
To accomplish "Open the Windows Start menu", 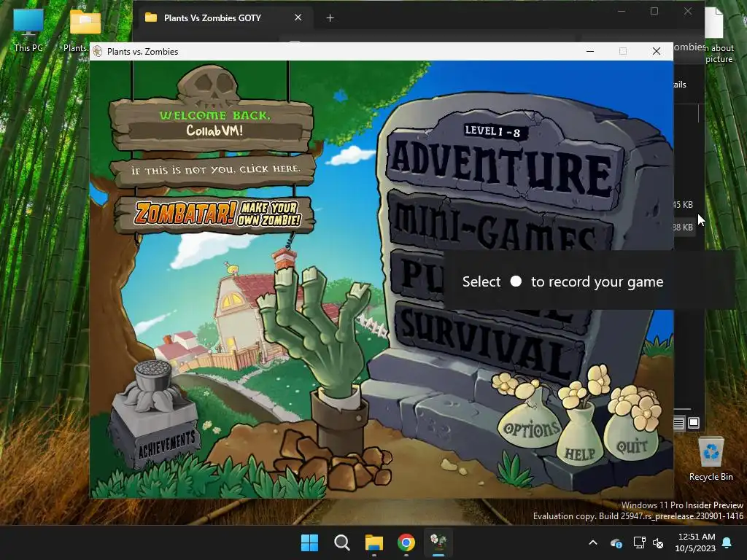I will (x=309, y=542).
